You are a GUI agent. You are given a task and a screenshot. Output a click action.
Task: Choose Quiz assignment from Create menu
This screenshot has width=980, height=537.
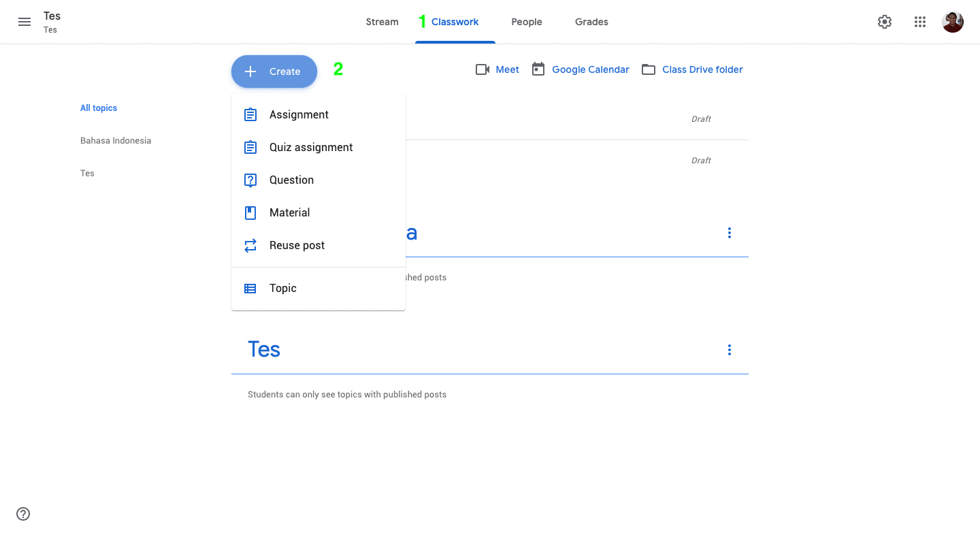[318, 147]
